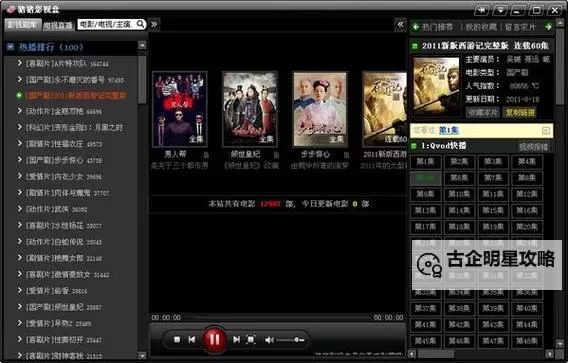The width and height of the screenshot is (568, 363).
Task: Select the [动作片]金瓶双艳 entry
Action: 64,111
